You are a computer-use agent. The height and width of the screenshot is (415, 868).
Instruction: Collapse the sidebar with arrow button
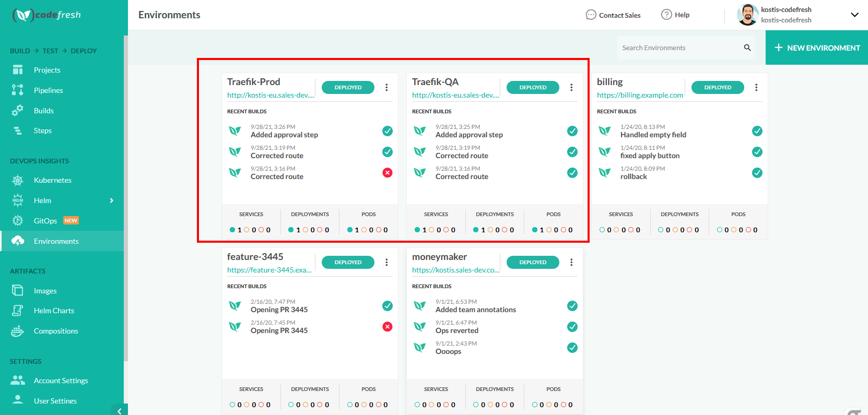tap(119, 410)
